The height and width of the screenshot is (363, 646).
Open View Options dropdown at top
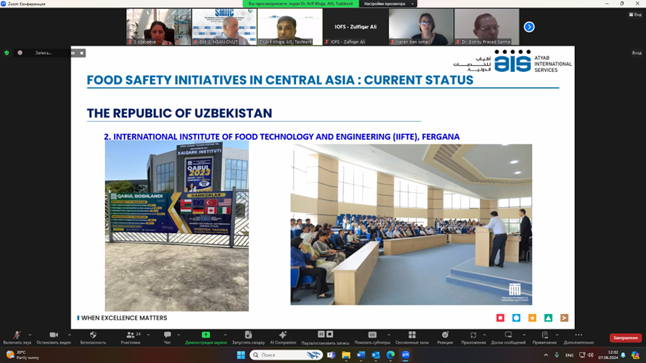[389, 4]
